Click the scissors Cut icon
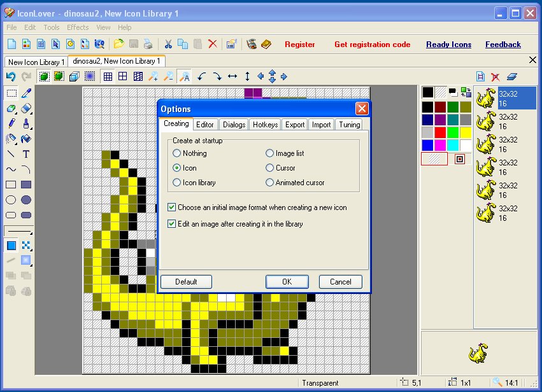The height and width of the screenshot is (392, 542). 168,44
